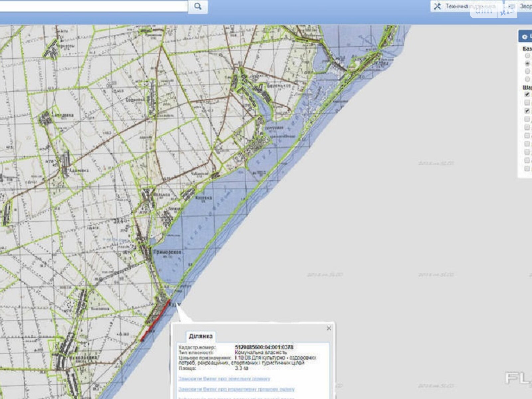
Task: Enable the last layer checkbox in list
Action: pyautogui.click(x=527, y=169)
